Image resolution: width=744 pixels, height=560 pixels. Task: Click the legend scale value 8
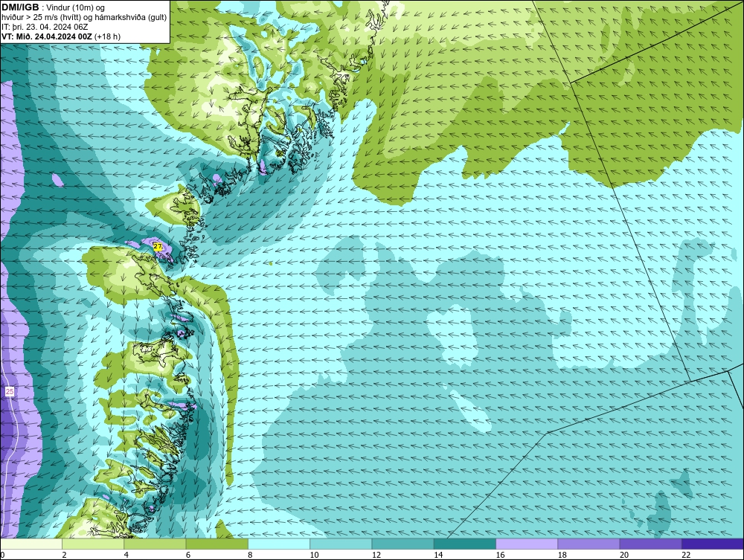(250, 556)
